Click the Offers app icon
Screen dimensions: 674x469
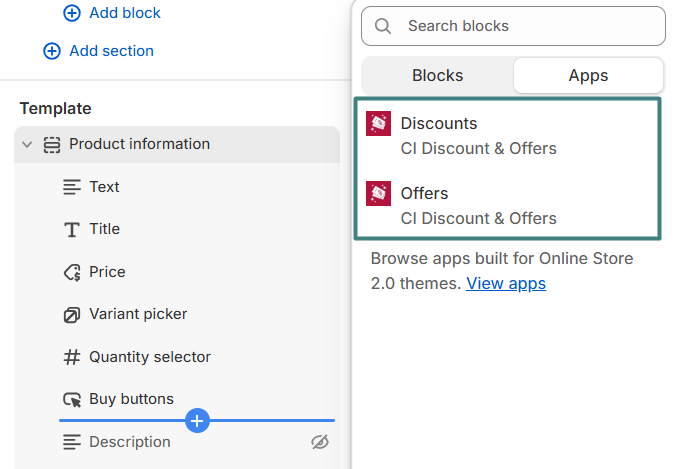(x=378, y=193)
